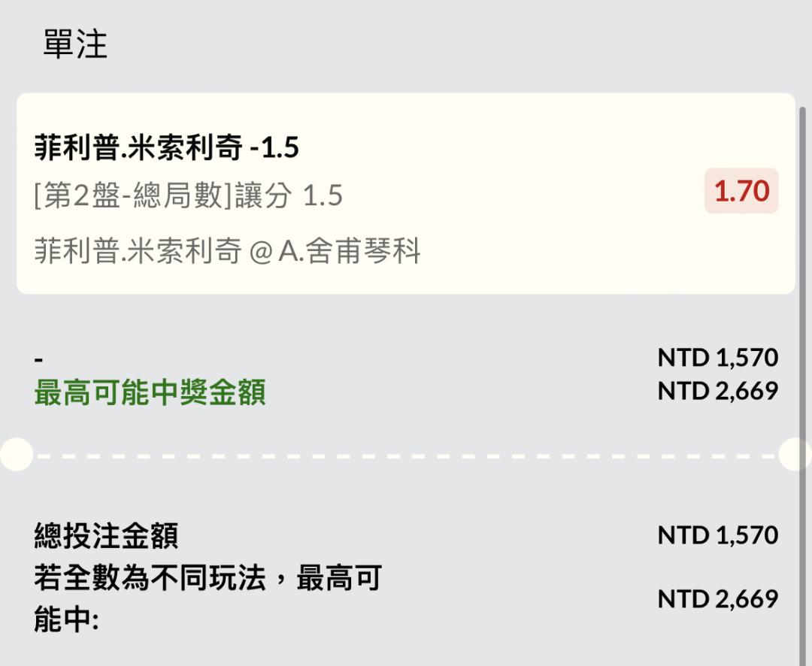
Task: Click the right notch circle on divider
Action: (795, 454)
